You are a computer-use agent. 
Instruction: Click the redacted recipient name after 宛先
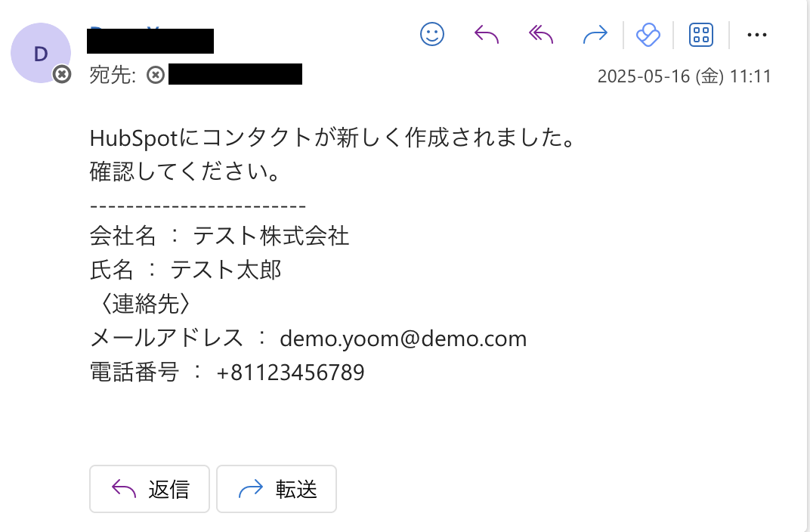click(235, 74)
